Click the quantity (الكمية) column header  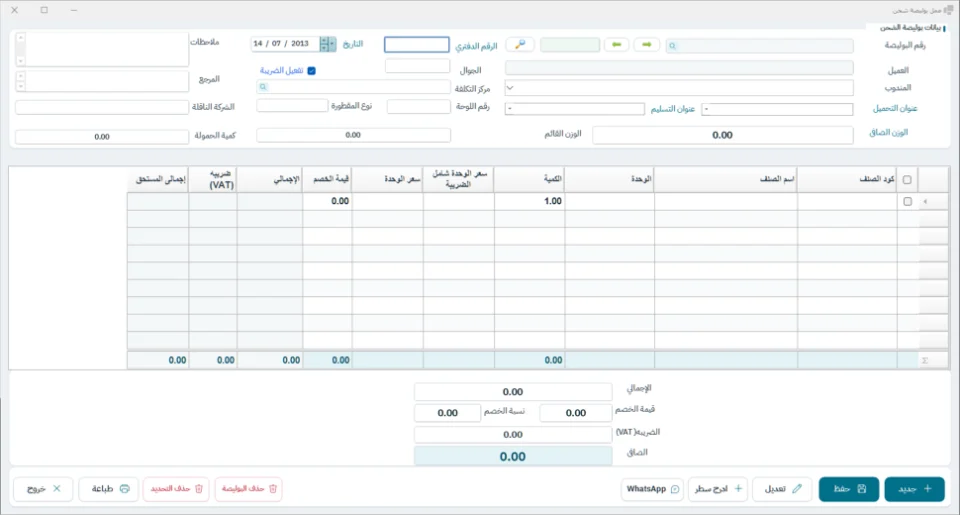tap(530, 179)
